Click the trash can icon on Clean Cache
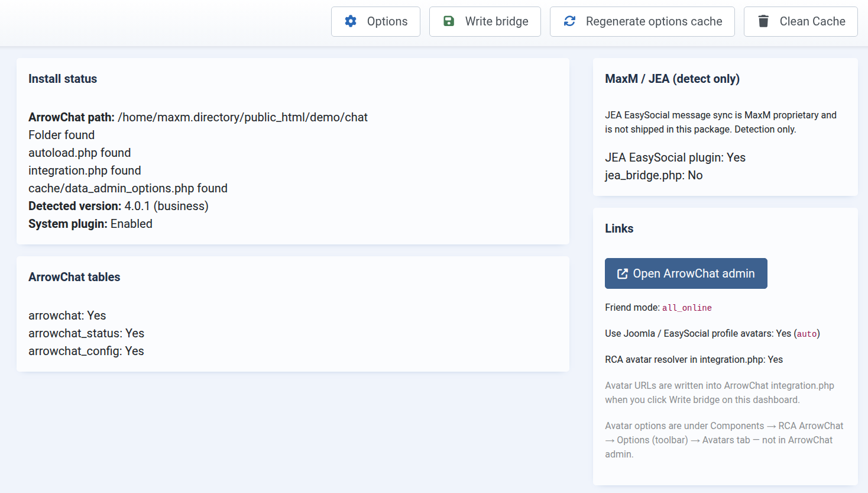 (x=763, y=21)
